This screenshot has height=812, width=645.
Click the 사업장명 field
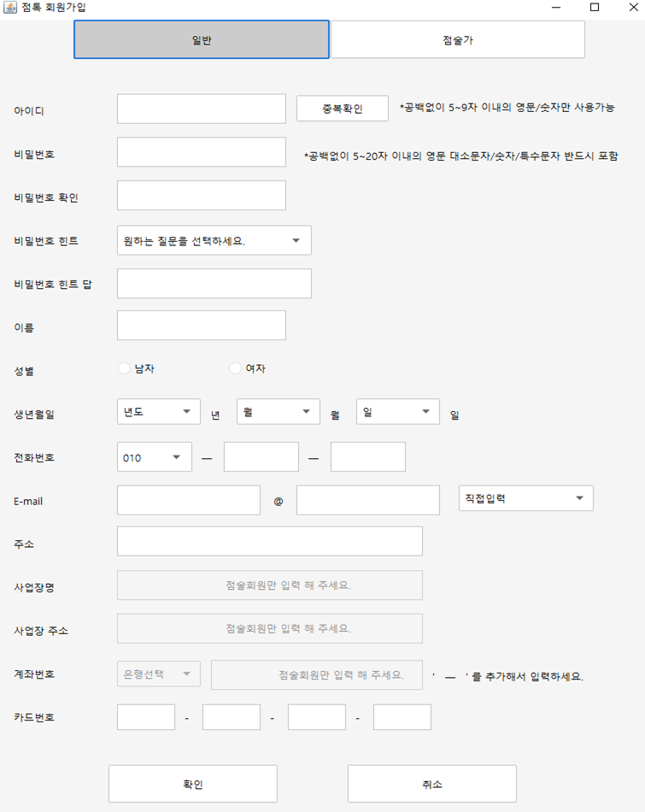tap(270, 585)
